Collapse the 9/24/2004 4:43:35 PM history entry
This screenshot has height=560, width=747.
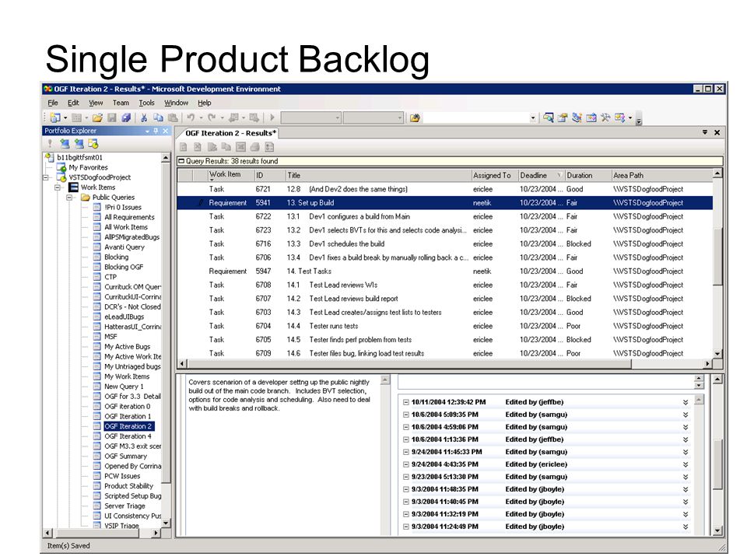point(406,464)
